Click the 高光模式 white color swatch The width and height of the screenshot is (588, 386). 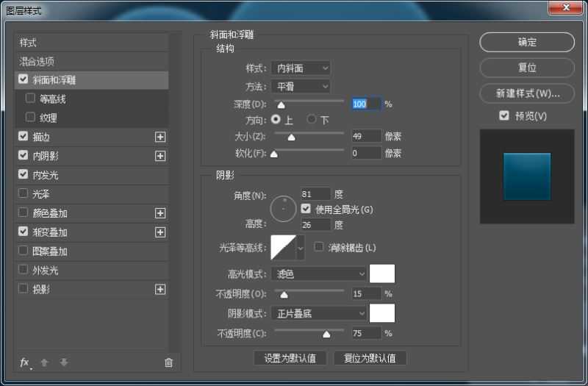(x=382, y=274)
